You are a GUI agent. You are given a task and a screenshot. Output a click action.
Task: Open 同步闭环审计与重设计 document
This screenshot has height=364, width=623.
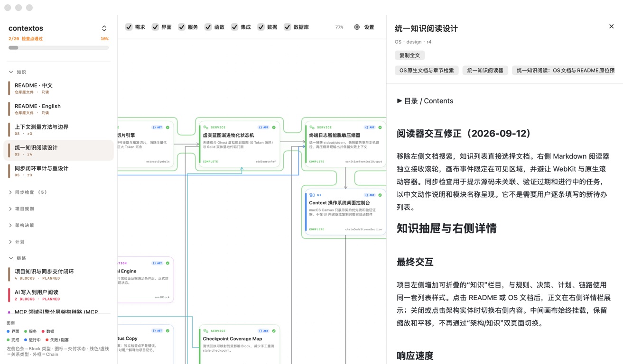(x=59, y=171)
